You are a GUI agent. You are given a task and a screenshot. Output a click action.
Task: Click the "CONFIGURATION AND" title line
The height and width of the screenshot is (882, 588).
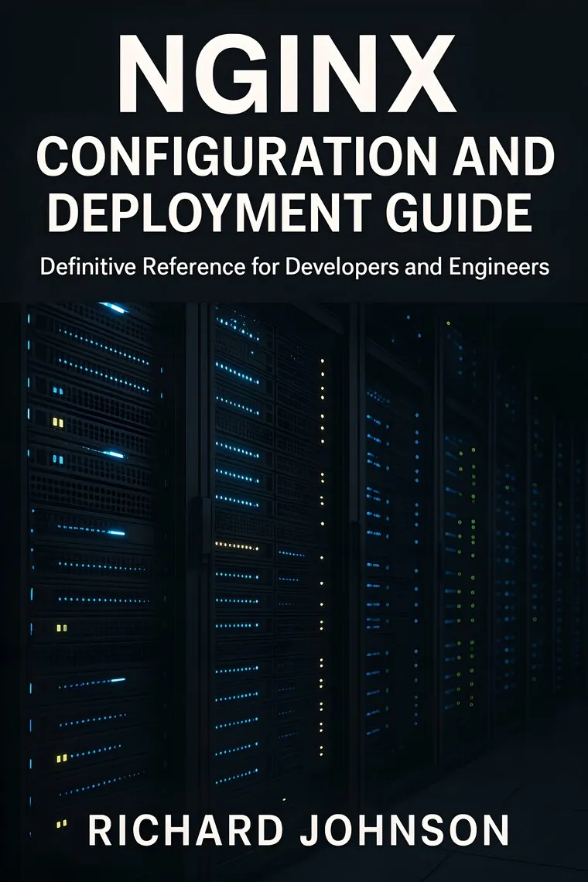(295, 156)
